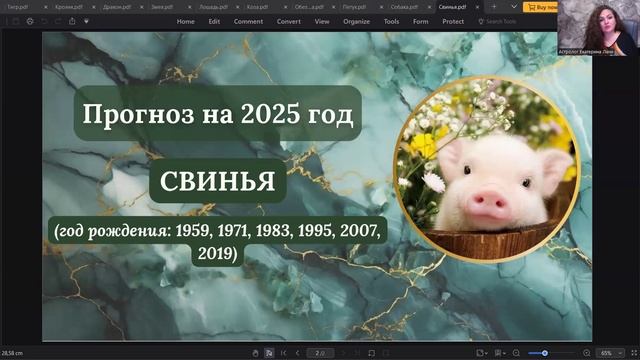
Task: Click the Undo arrow in the quick toolbar
Action: [44, 21]
